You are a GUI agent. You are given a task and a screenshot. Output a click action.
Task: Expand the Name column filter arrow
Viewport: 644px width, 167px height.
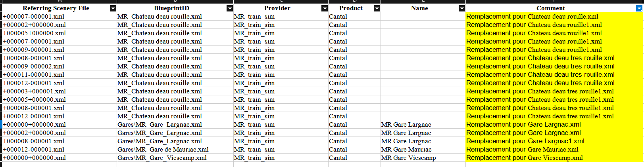coord(462,8)
